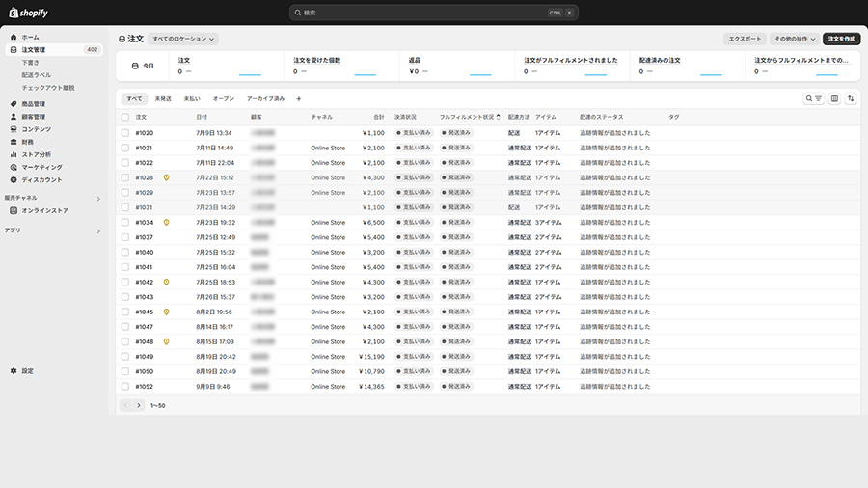Viewport: 868px width, 488px height.
Task: Check the box for order #1049
Action: pyautogui.click(x=125, y=357)
